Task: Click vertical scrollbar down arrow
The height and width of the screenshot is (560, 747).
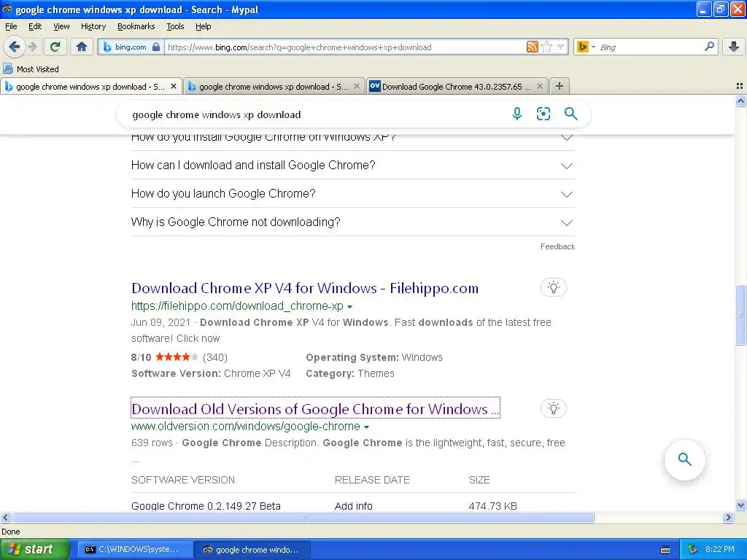Action: pos(740,505)
